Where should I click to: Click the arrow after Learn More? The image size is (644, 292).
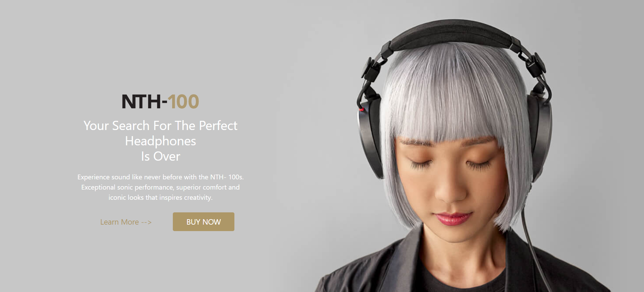(146, 222)
